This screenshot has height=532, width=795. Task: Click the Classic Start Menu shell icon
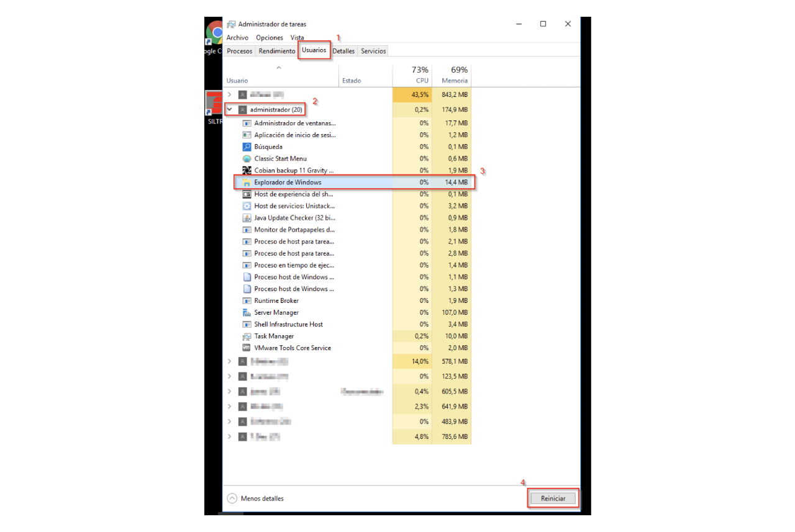pos(247,159)
